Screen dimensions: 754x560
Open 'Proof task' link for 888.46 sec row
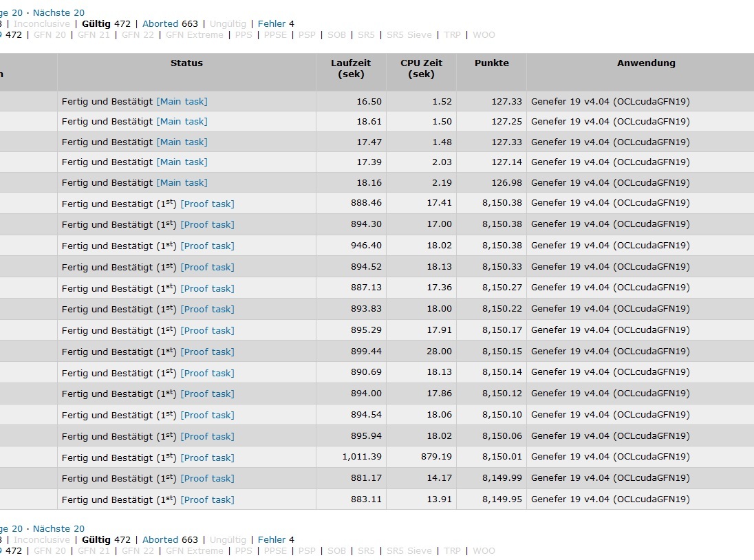207,204
